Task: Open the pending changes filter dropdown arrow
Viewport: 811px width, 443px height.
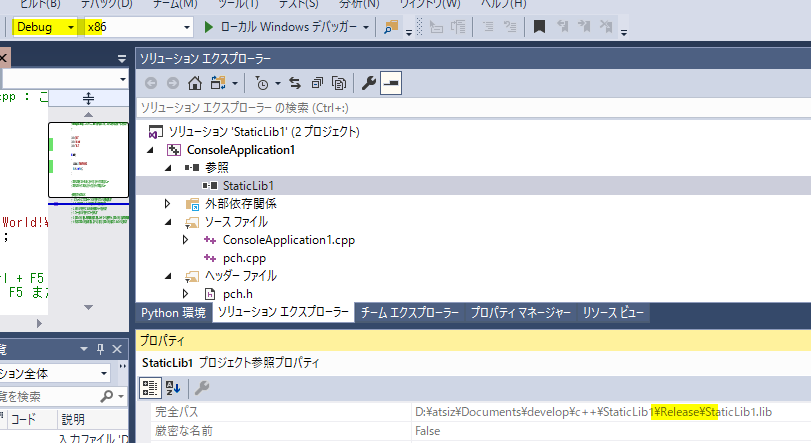Action: click(278, 84)
